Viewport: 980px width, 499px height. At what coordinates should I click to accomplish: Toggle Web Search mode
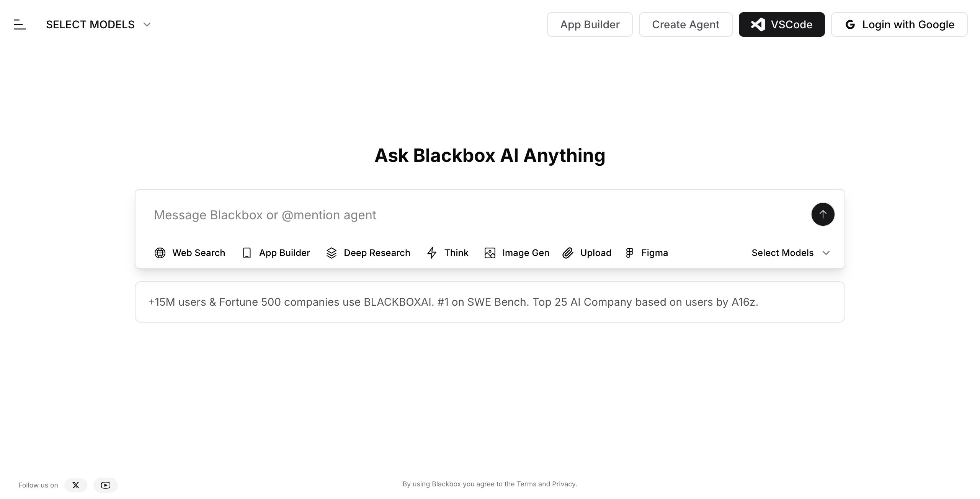[x=190, y=253]
